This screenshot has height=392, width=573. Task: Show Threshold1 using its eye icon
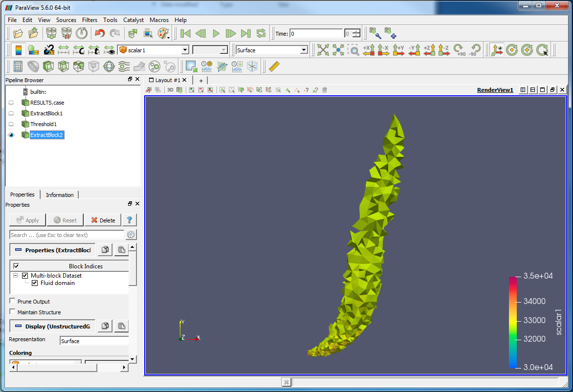11,124
